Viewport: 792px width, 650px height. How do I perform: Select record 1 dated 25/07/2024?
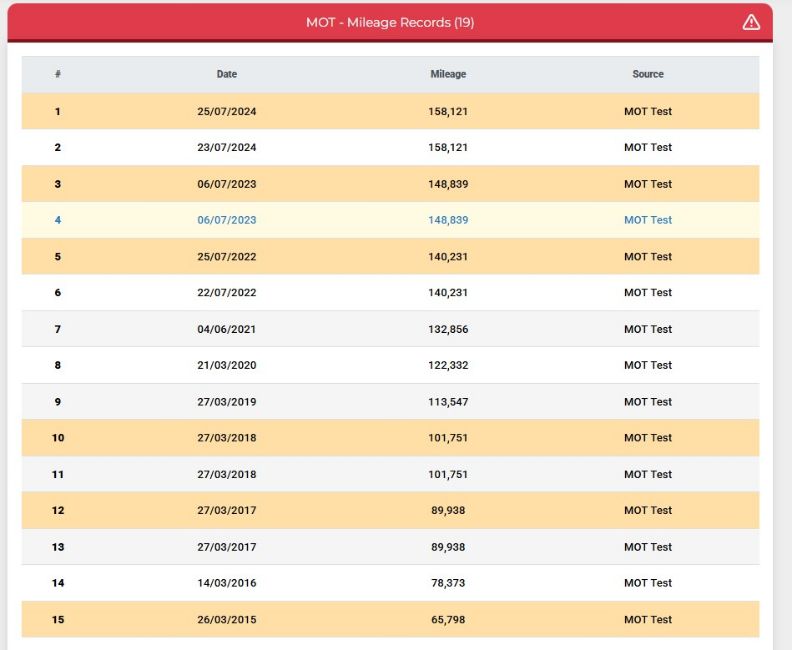point(390,111)
